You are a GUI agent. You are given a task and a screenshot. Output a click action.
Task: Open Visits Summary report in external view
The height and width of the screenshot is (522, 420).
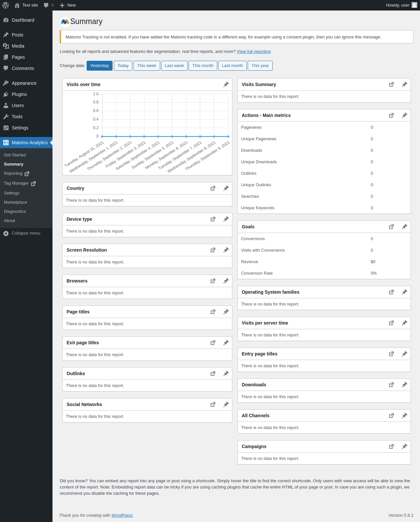tap(391, 84)
